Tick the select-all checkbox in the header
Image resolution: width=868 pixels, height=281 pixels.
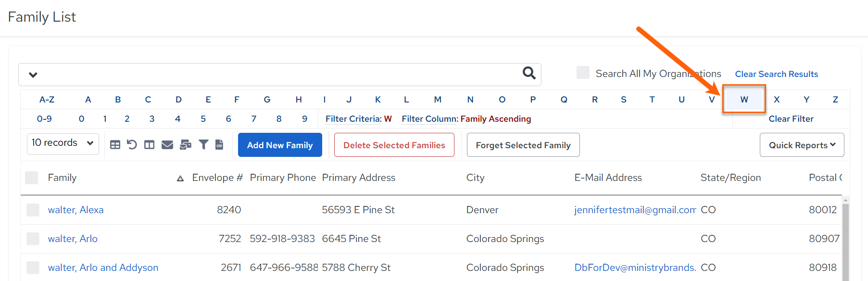pyautogui.click(x=31, y=178)
